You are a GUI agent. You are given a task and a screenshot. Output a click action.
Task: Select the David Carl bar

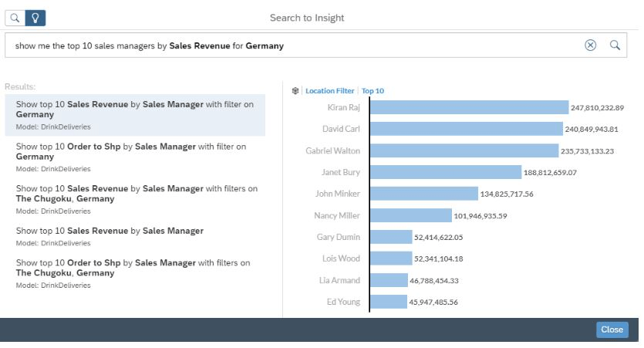pos(466,129)
